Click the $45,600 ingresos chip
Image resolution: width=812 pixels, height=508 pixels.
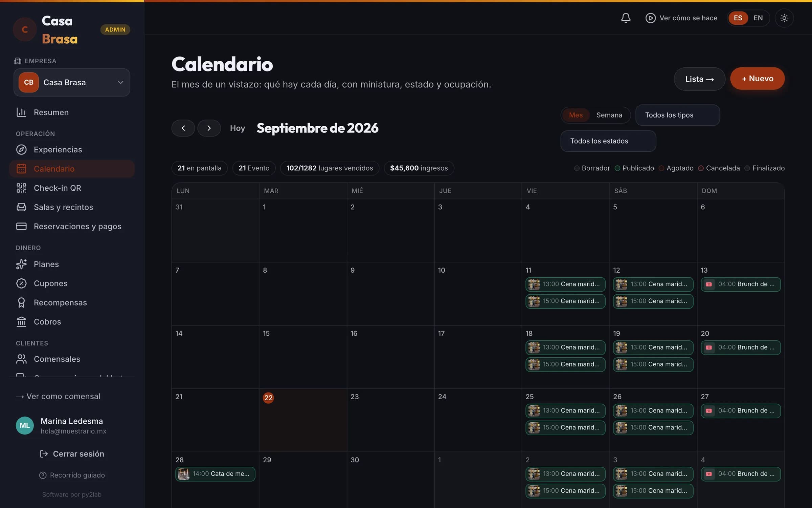tap(419, 168)
